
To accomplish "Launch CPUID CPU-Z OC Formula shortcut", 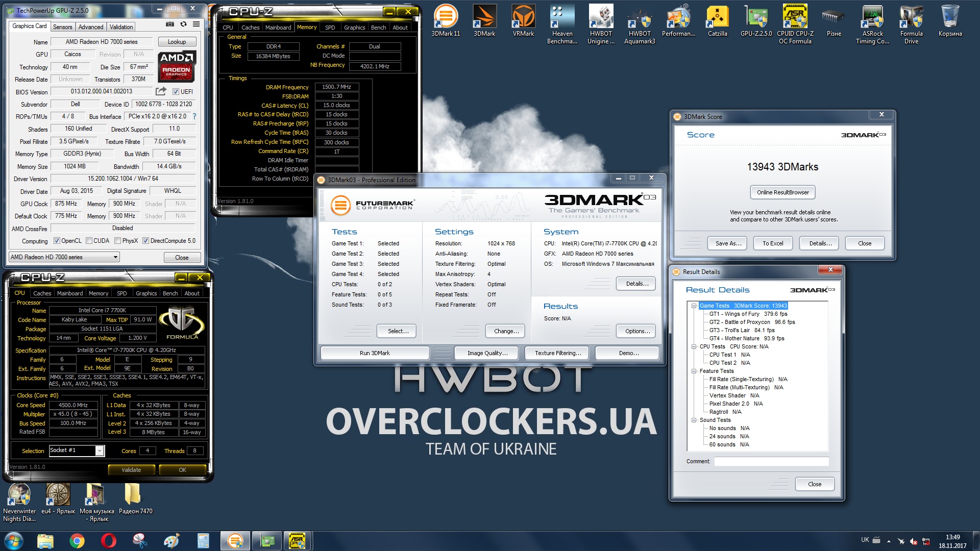I will (x=795, y=24).
